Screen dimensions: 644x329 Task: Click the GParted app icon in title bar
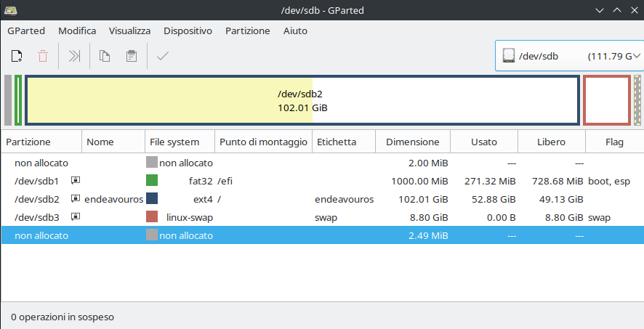(x=10, y=10)
